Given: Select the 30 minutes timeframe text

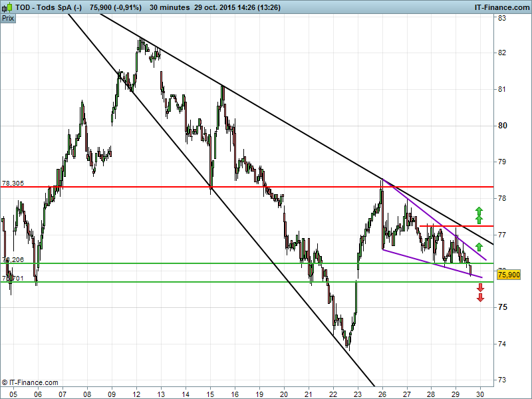Looking at the screenshot, I should pyautogui.click(x=170, y=7).
